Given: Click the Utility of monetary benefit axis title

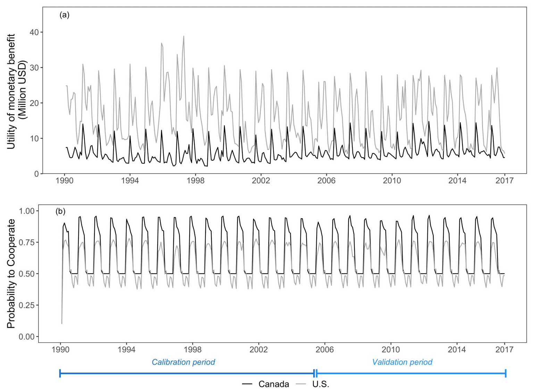Looking at the screenshot, I should pyautogui.click(x=16, y=91).
